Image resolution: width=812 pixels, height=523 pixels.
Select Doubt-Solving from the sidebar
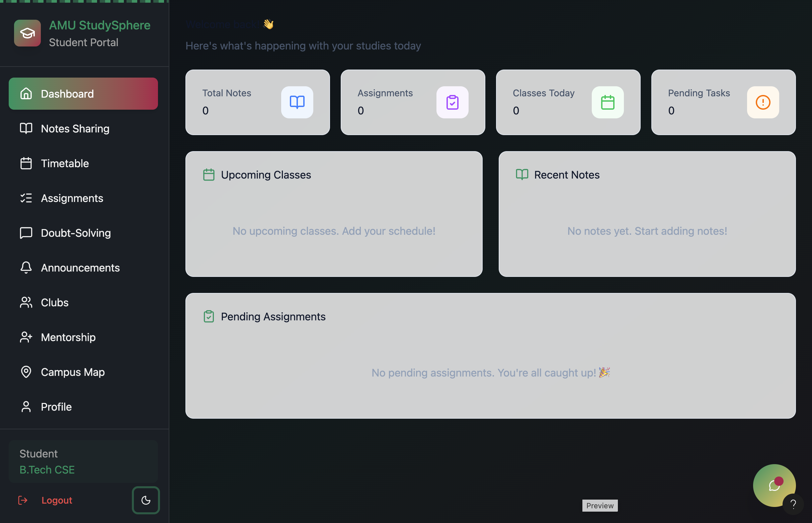(x=75, y=233)
